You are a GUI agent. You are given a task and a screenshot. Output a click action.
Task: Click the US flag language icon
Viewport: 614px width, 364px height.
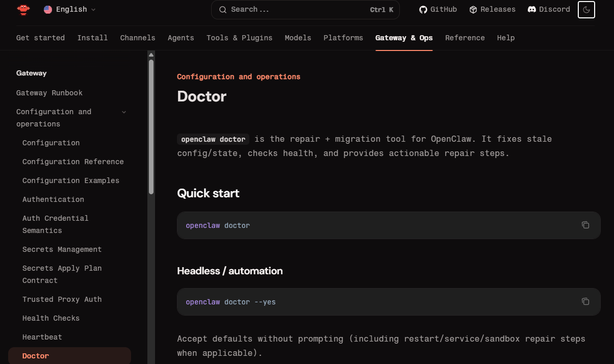pyautogui.click(x=48, y=10)
